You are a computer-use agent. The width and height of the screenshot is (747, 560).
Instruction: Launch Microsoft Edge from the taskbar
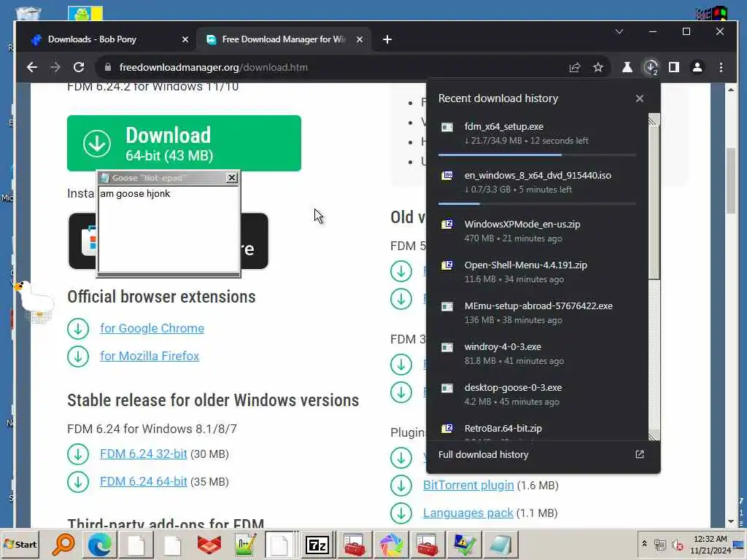99,544
